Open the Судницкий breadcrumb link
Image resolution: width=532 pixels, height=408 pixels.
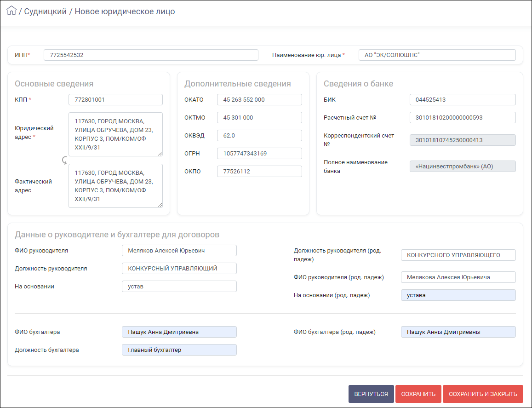pyautogui.click(x=45, y=11)
